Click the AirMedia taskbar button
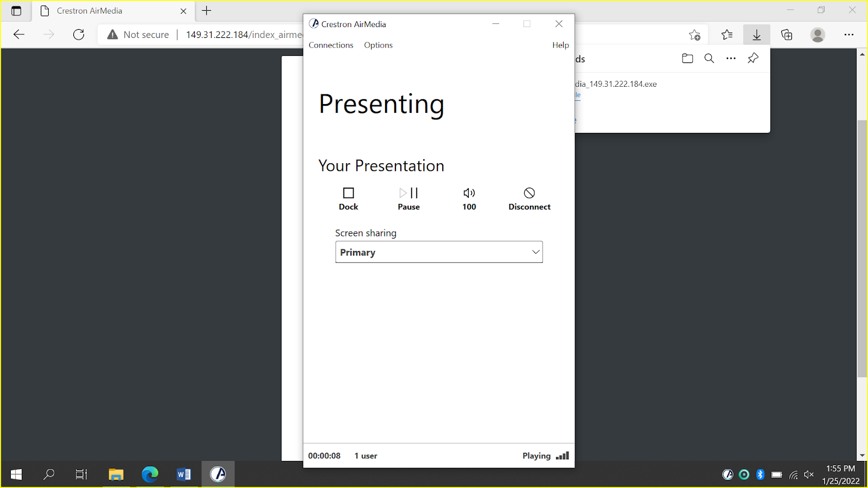 pyautogui.click(x=218, y=474)
